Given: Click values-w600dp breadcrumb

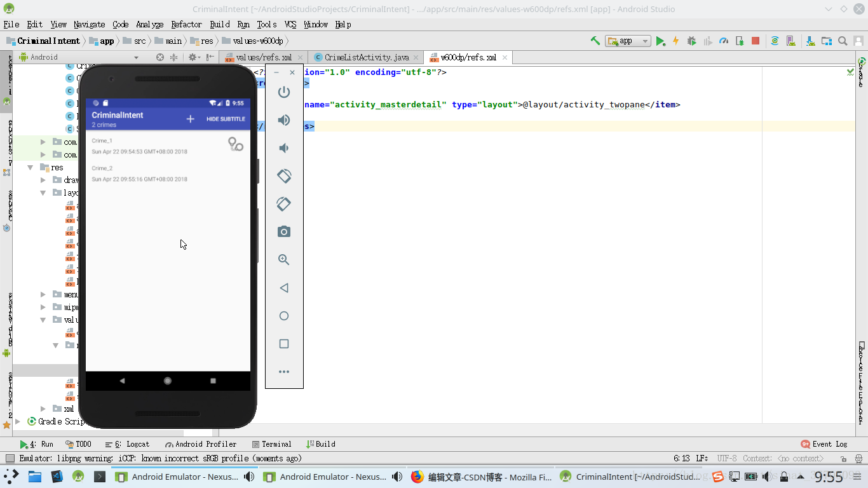Looking at the screenshot, I should click(x=253, y=41).
